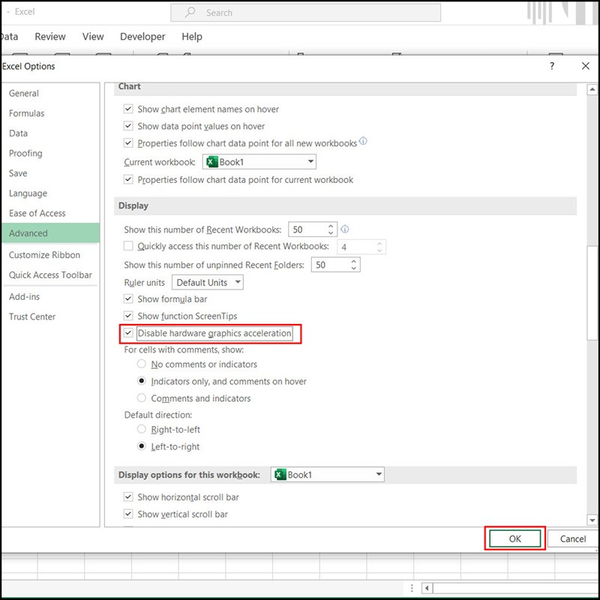Open the Developer ribbon tab
The height and width of the screenshot is (600, 600).
click(x=142, y=37)
